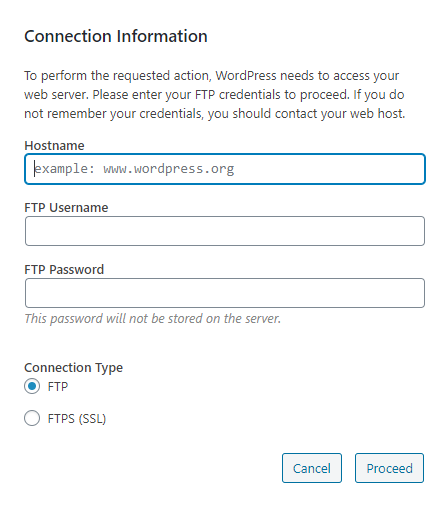Image resolution: width=446 pixels, height=506 pixels.
Task: Click the FTP Password input box
Action: 225,293
